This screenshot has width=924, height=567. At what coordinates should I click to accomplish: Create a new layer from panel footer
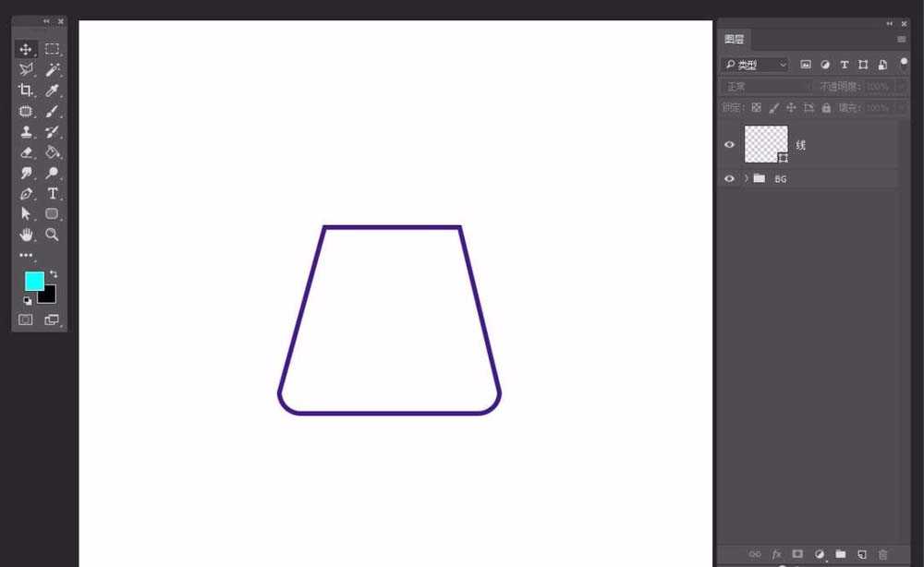click(x=861, y=554)
